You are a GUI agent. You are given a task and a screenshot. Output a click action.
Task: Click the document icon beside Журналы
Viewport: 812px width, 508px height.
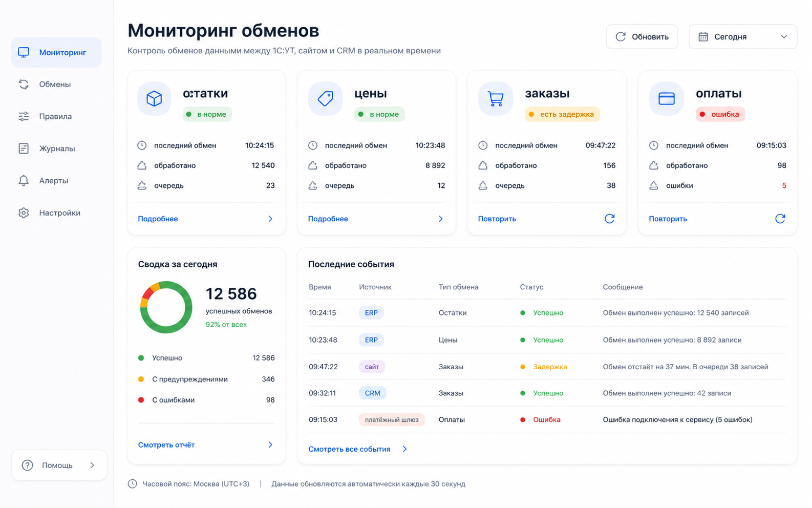[x=24, y=149]
